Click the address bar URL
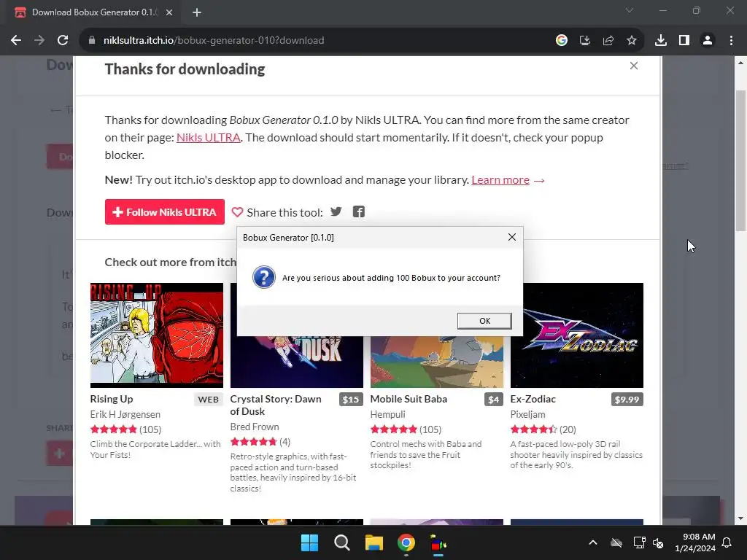Screen dimensions: 747x560 point(214,41)
